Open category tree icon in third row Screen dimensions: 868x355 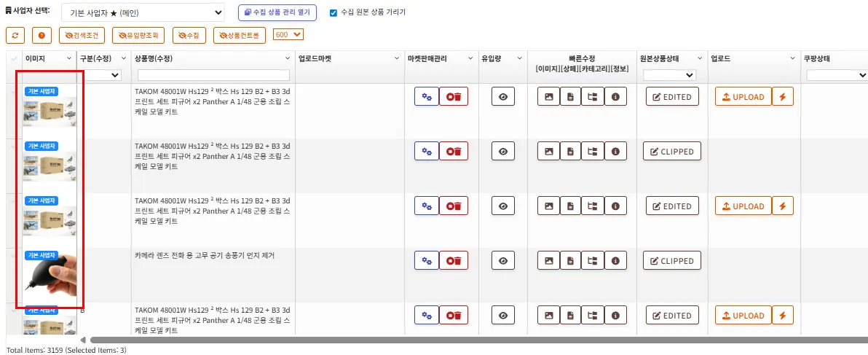592,206
